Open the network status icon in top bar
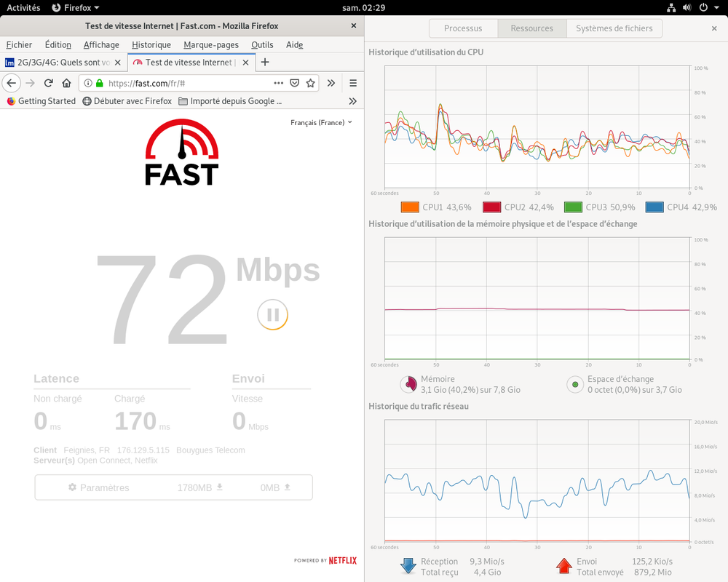This screenshot has height=582, width=728. [x=671, y=7]
